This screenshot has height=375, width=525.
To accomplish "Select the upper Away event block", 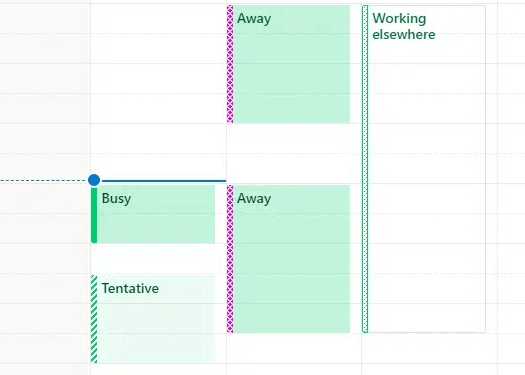I will [x=288, y=64].
